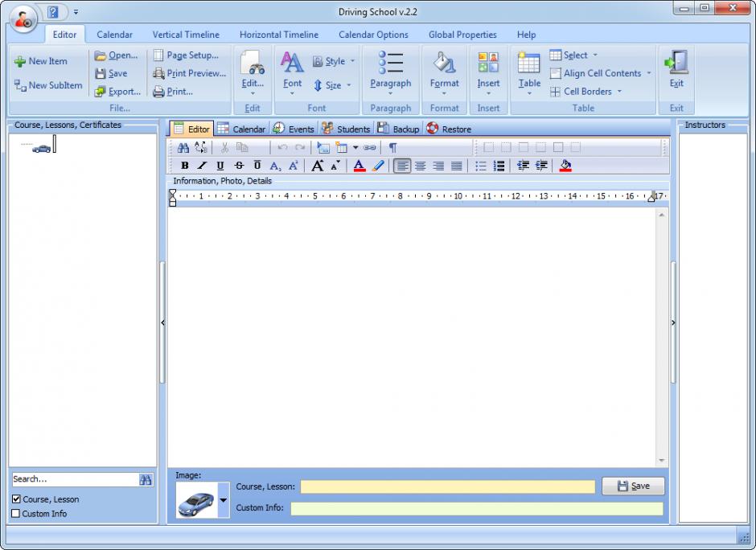Click the binoculars Find icon in editor toolbar

(183, 148)
